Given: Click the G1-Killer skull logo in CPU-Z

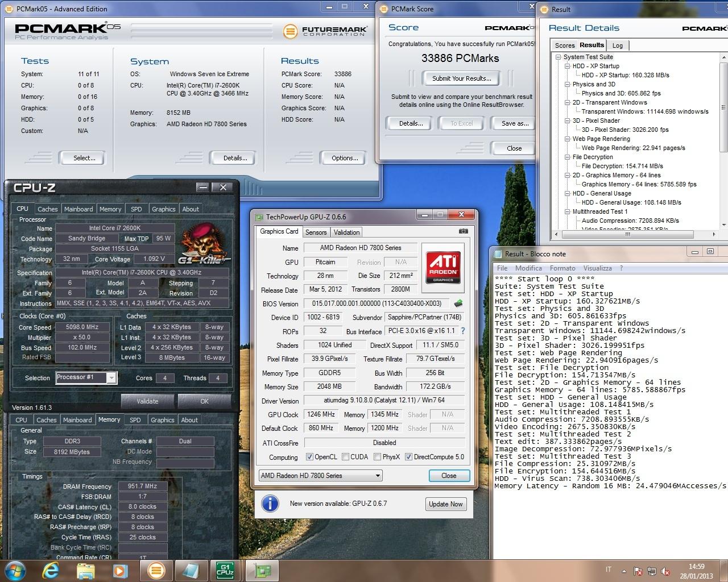Looking at the screenshot, I should pyautogui.click(x=205, y=243).
